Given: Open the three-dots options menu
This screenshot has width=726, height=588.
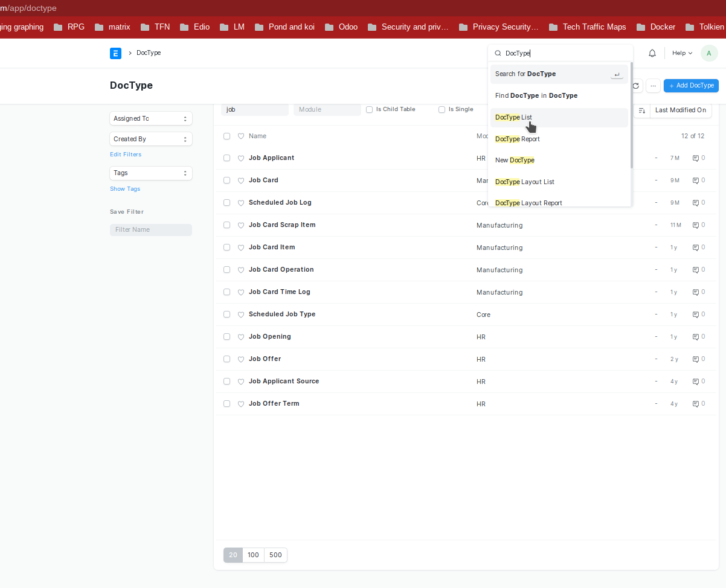Looking at the screenshot, I should click(x=653, y=86).
